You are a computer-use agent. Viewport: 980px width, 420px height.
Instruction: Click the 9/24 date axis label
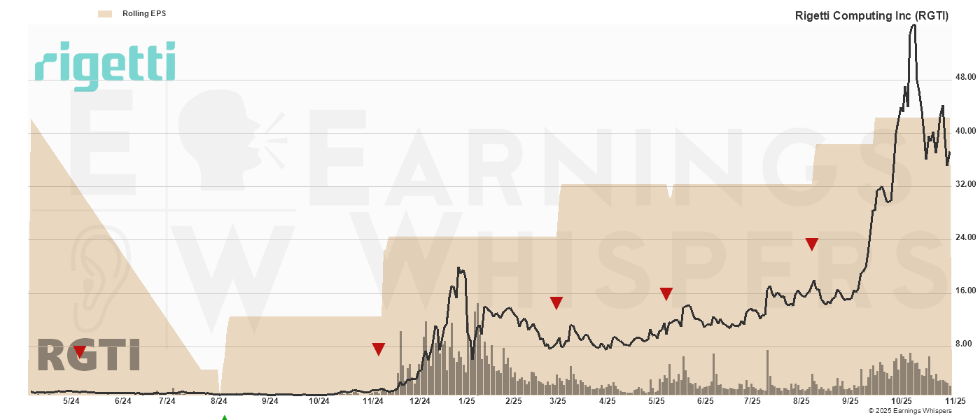click(270, 401)
